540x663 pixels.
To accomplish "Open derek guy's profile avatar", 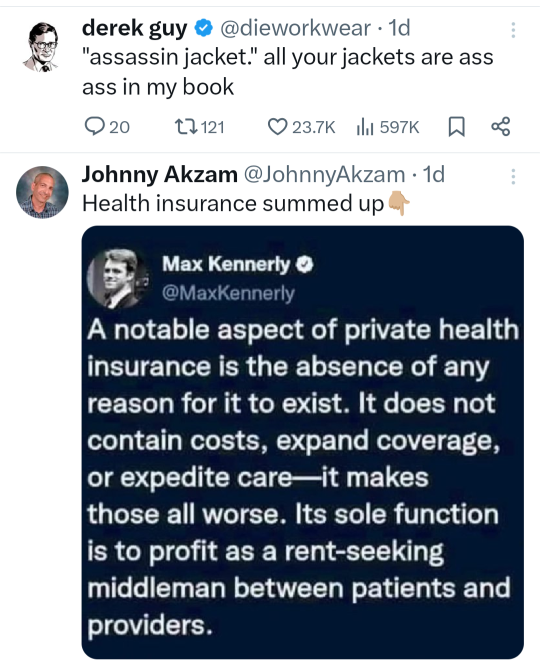I will pos(41,46).
